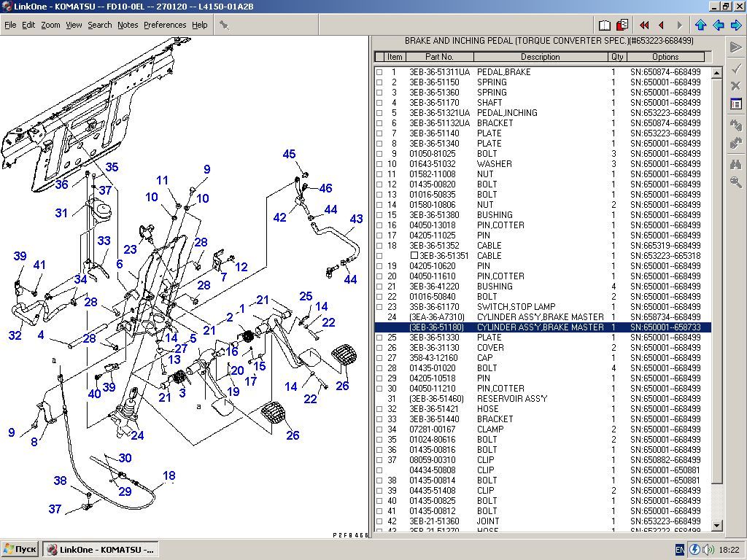Click the Part No. column header
Image resolution: width=747 pixels, height=560 pixels.
[x=439, y=57]
